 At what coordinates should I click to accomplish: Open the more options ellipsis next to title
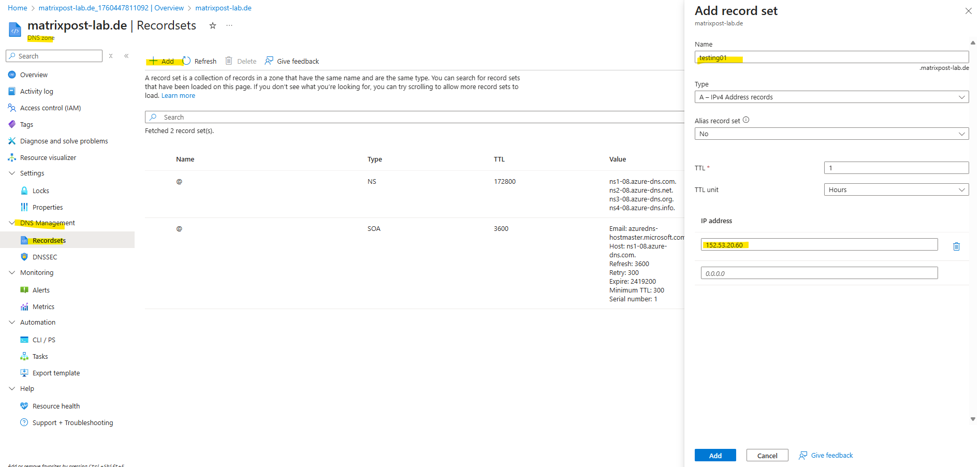coord(229,26)
